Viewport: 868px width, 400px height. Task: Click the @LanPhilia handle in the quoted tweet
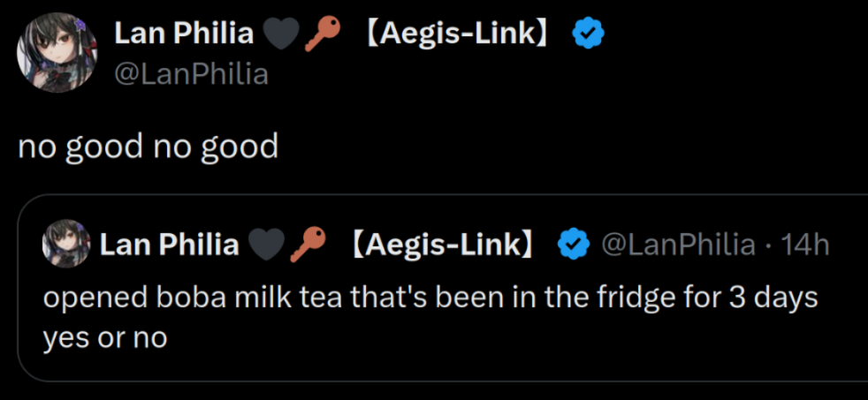pyautogui.click(x=678, y=244)
